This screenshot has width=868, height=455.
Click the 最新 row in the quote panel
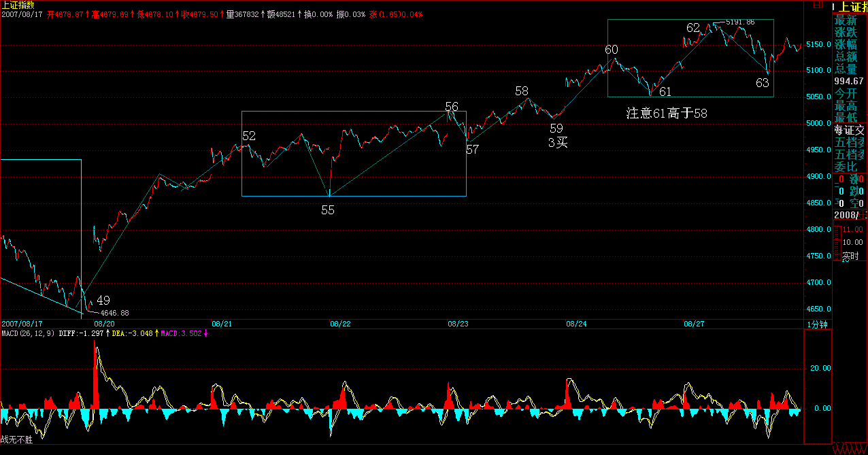point(846,20)
